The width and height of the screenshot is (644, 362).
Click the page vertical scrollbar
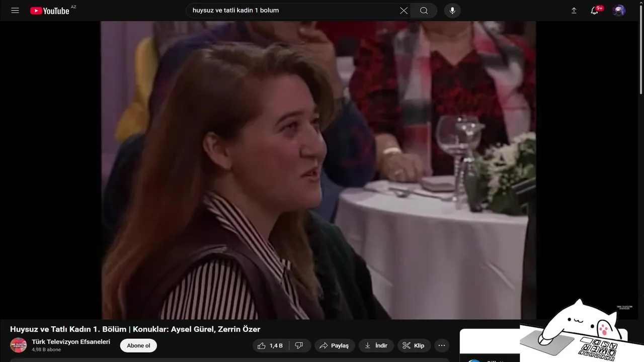(x=641, y=50)
